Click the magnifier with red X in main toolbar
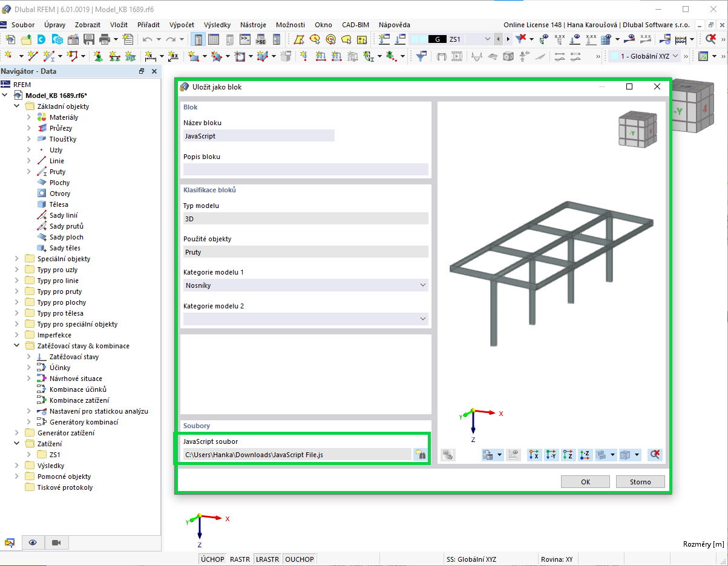 click(x=710, y=39)
